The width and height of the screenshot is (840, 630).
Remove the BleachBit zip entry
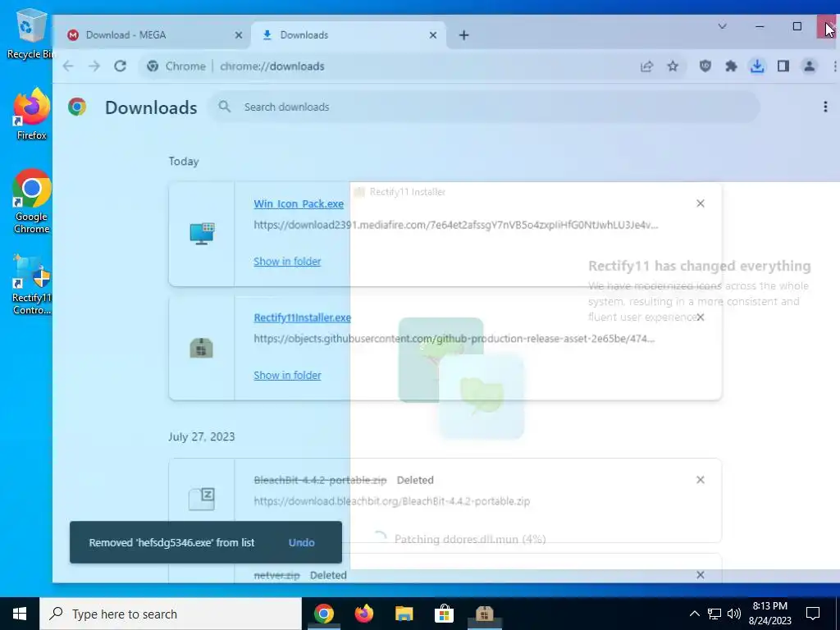coord(701,480)
